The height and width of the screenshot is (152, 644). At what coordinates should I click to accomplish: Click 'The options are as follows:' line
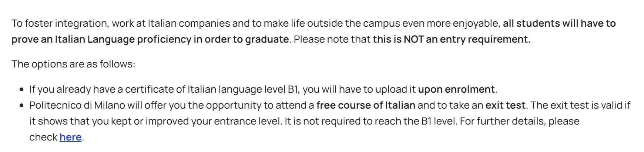[74, 64]
